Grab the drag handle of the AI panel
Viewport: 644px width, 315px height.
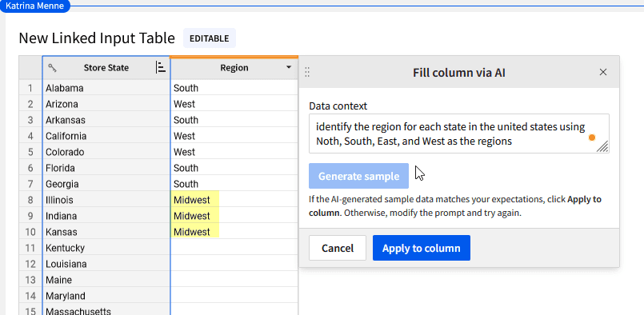307,73
